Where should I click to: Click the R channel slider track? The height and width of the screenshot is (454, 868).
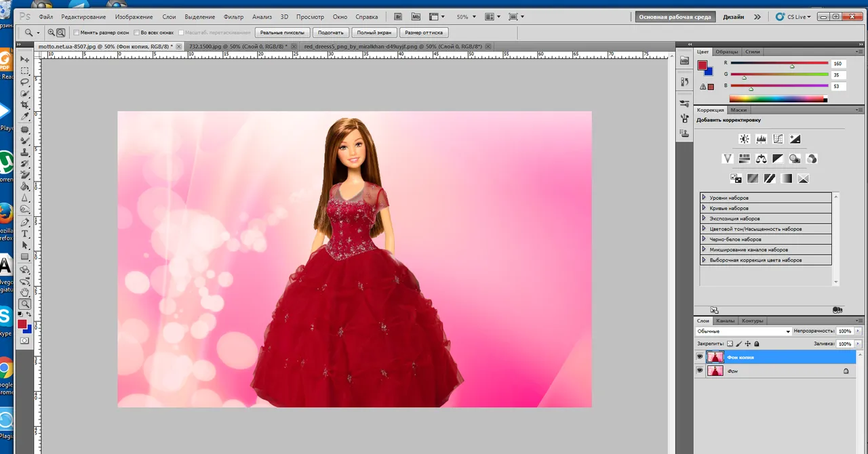779,64
